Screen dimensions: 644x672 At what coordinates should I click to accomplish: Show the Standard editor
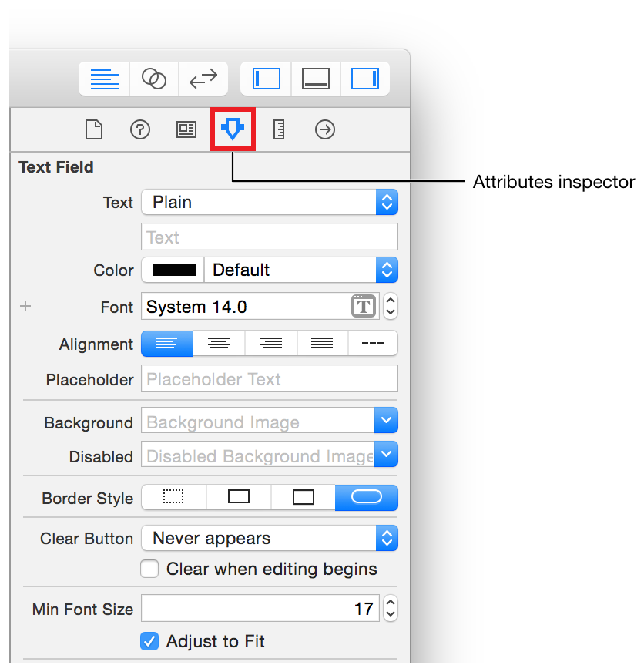(x=104, y=79)
